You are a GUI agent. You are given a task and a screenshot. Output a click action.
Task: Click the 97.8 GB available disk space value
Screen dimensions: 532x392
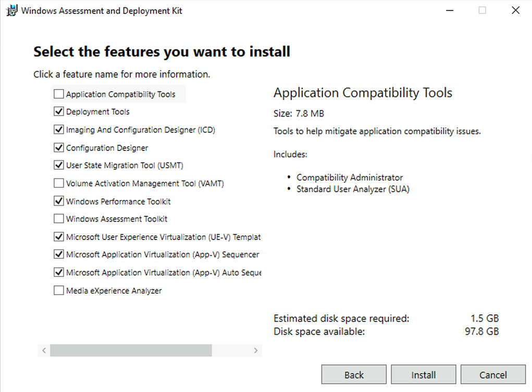click(482, 331)
